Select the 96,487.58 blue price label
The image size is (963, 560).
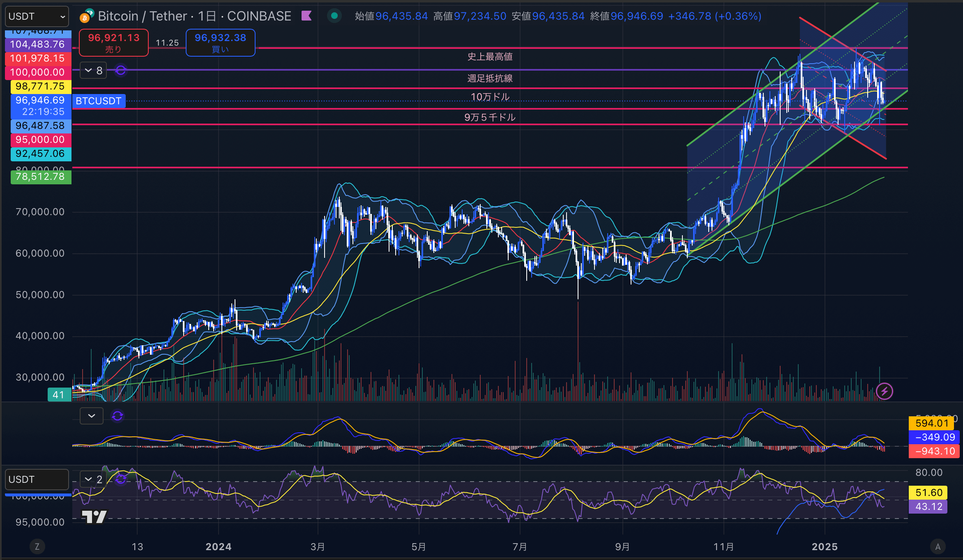40,126
